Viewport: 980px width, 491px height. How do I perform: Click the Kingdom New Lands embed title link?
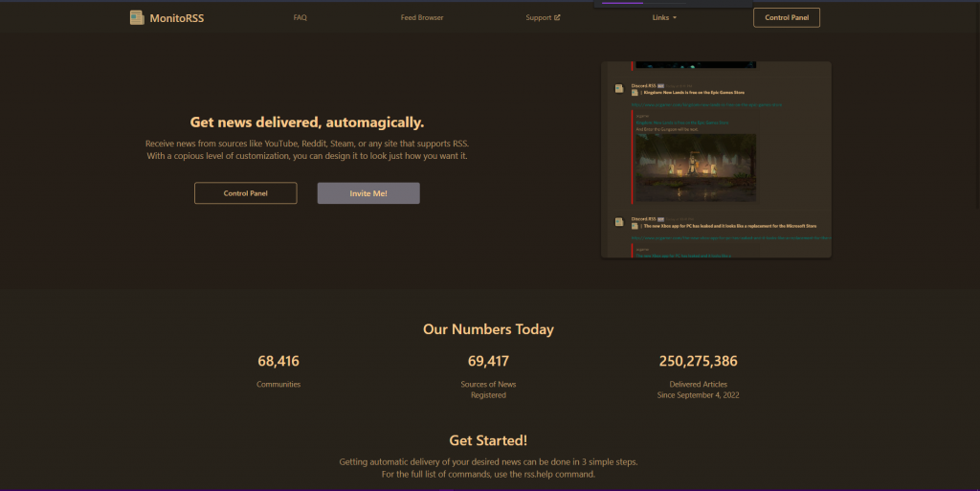(682, 123)
